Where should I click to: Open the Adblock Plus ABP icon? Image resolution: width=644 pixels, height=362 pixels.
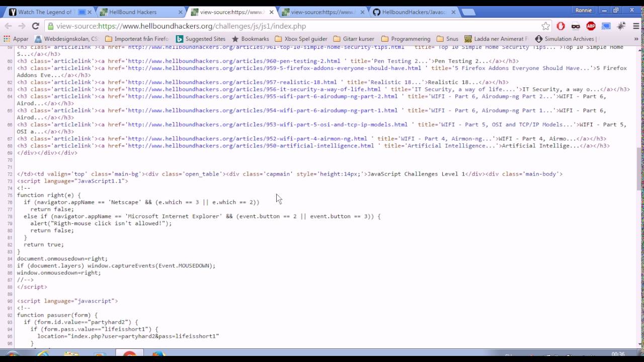coord(591,26)
